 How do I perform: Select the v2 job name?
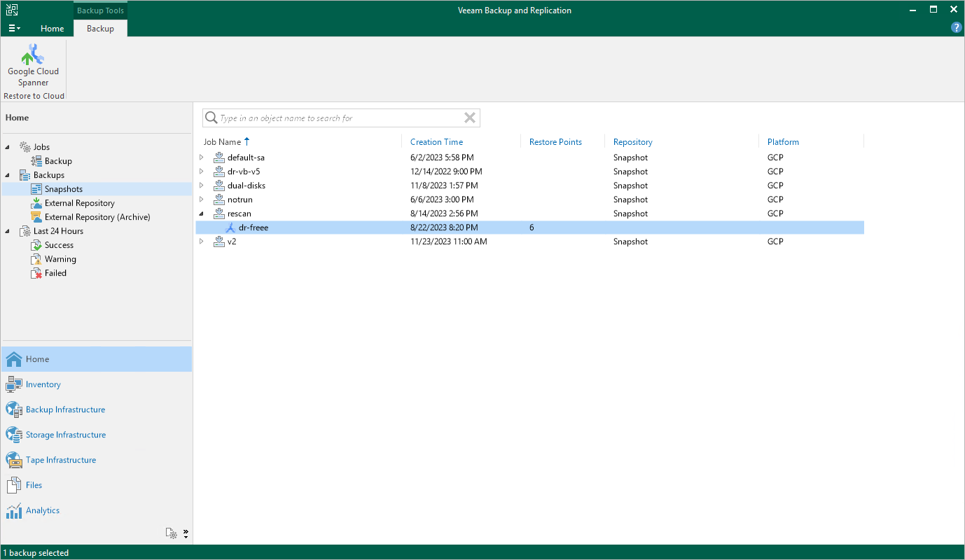click(x=232, y=241)
